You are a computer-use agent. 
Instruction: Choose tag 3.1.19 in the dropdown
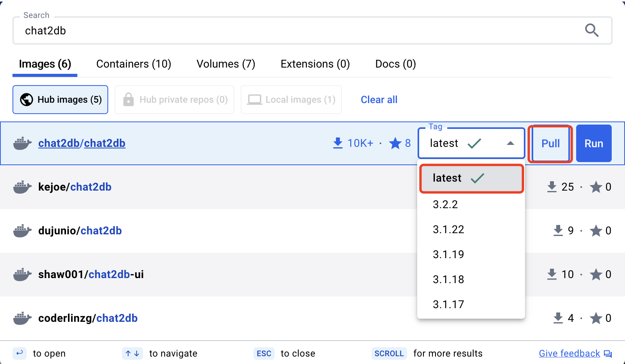click(x=448, y=255)
